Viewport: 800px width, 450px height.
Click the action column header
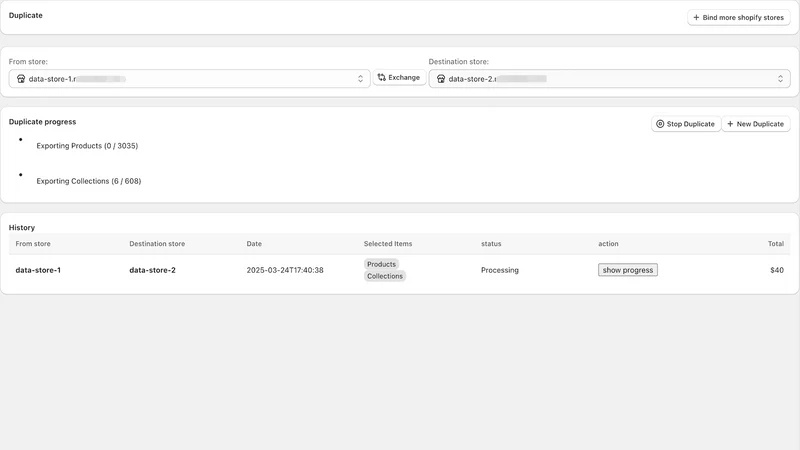pyautogui.click(x=608, y=244)
